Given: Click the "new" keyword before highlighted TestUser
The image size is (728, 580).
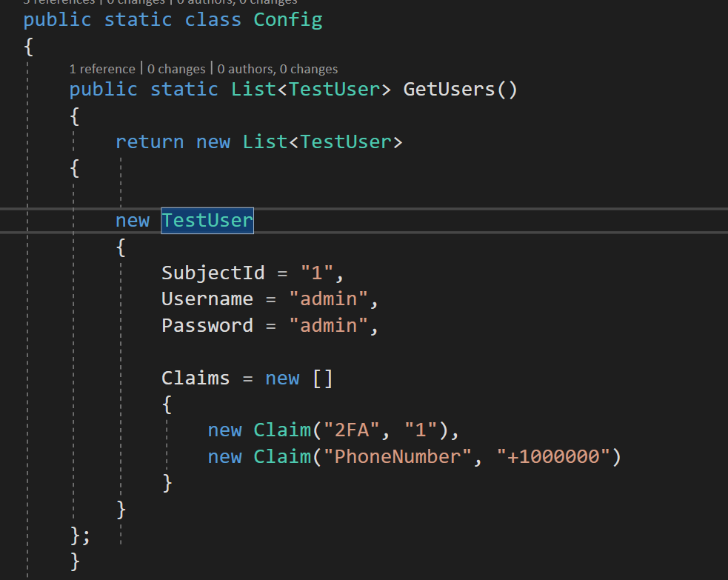Looking at the screenshot, I should pyautogui.click(x=133, y=220).
